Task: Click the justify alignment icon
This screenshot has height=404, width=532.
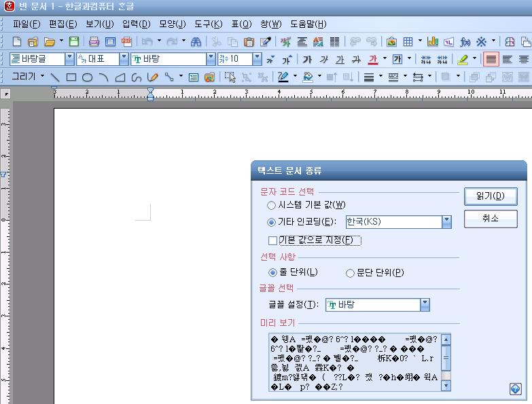Action: coord(491,60)
